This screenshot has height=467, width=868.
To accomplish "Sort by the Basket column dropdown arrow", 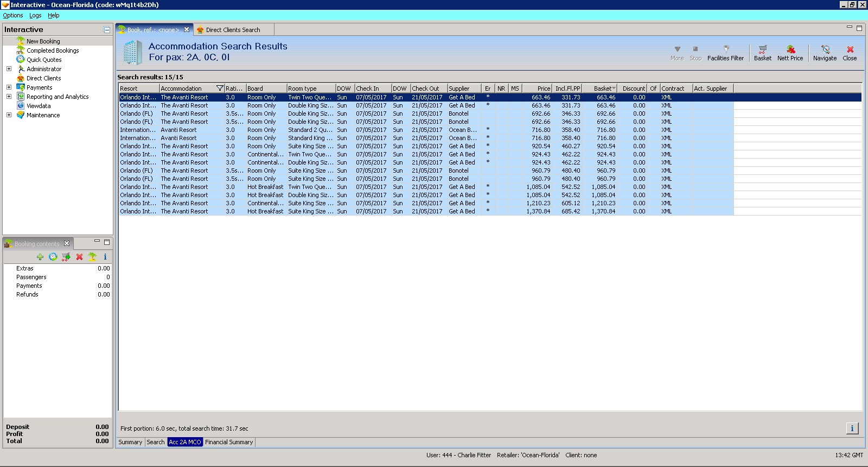I will tap(614, 89).
